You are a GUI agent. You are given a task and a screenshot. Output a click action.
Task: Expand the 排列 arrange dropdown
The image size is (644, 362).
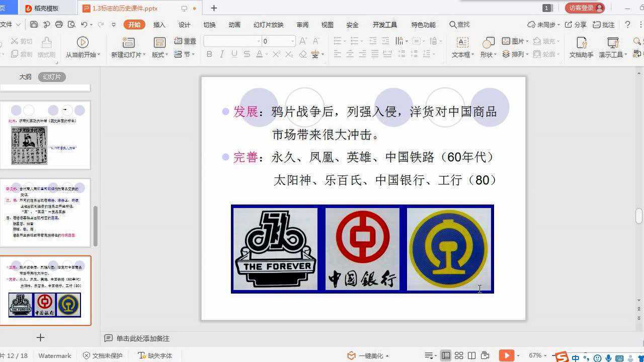click(515, 54)
